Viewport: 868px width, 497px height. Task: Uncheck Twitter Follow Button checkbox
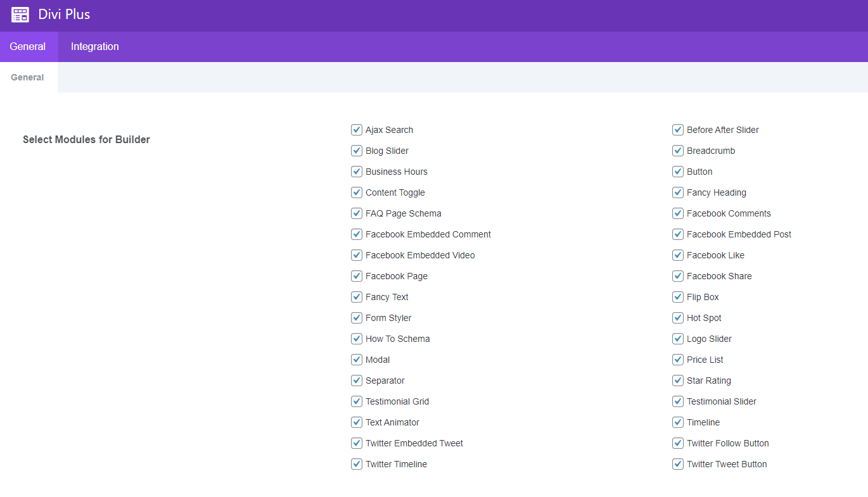pos(678,443)
